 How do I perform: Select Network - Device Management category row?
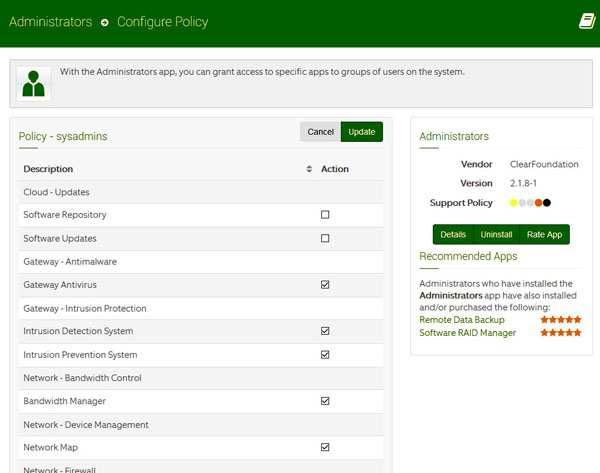click(x=201, y=425)
